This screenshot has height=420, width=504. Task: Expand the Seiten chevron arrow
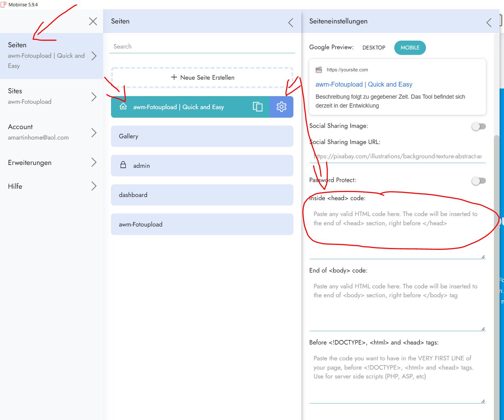click(94, 56)
